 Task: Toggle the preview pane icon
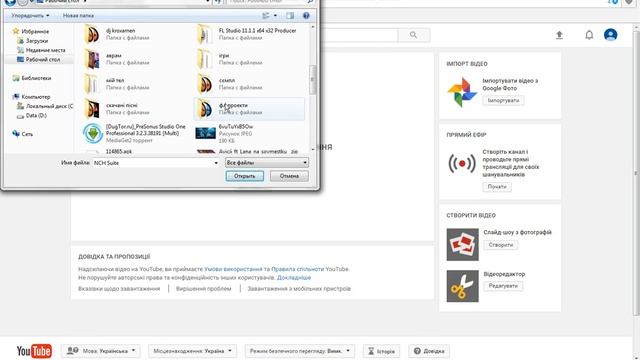tap(290, 16)
